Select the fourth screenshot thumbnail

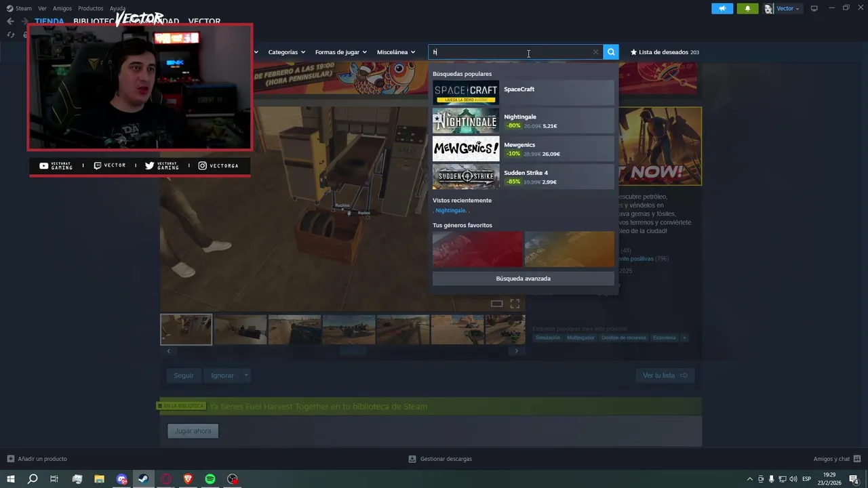click(x=349, y=329)
